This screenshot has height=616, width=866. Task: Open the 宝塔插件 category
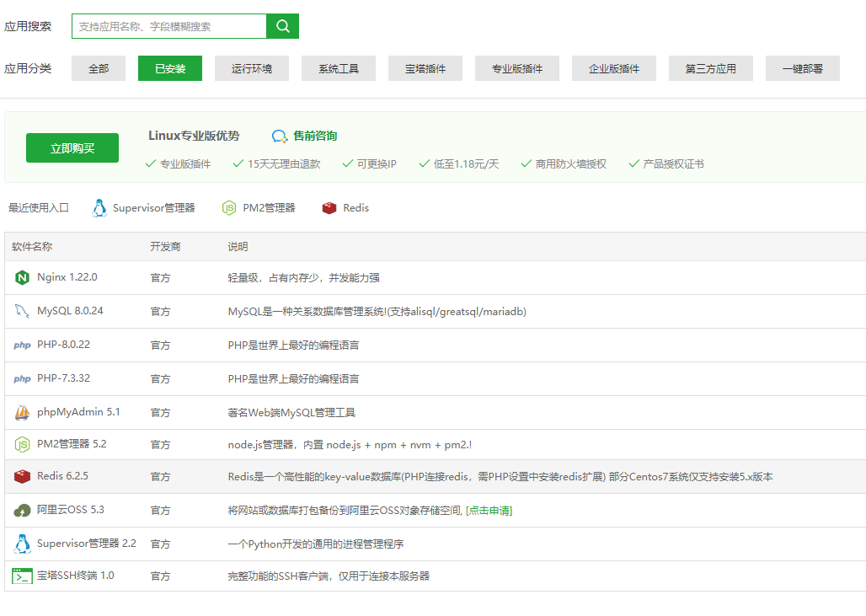coord(425,68)
